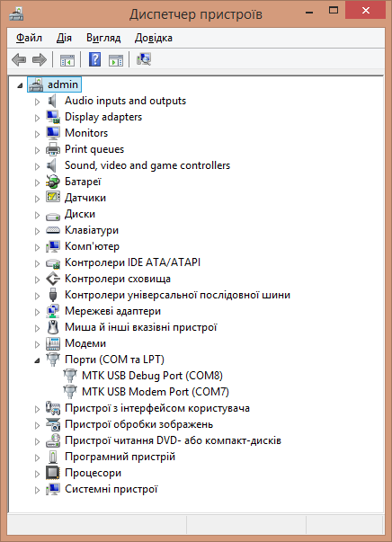Expand the Системні пристрої node

tap(38, 490)
